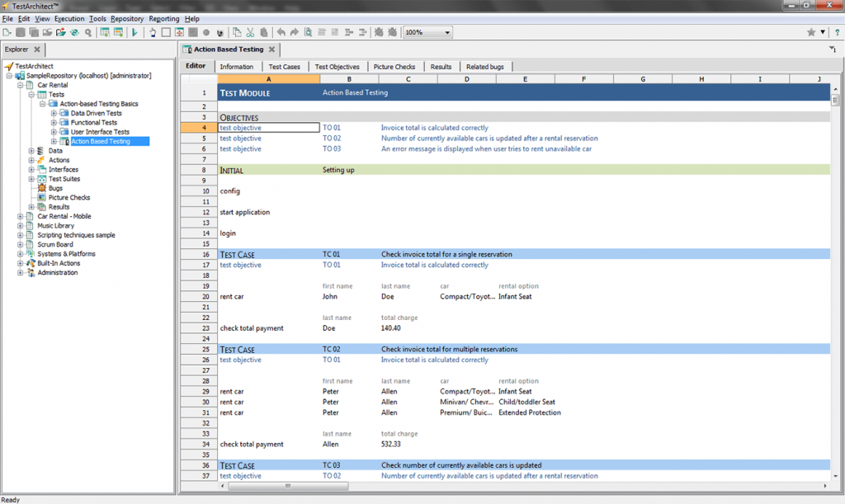Collapse the Car Rental project node
845x504 pixels.
pyautogui.click(x=20, y=85)
